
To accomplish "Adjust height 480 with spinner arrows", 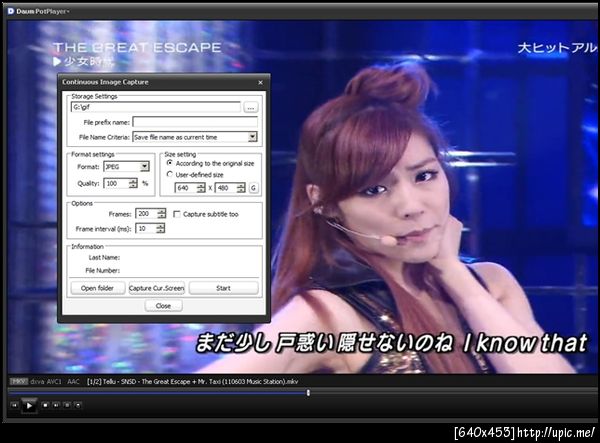I will 241,188.
